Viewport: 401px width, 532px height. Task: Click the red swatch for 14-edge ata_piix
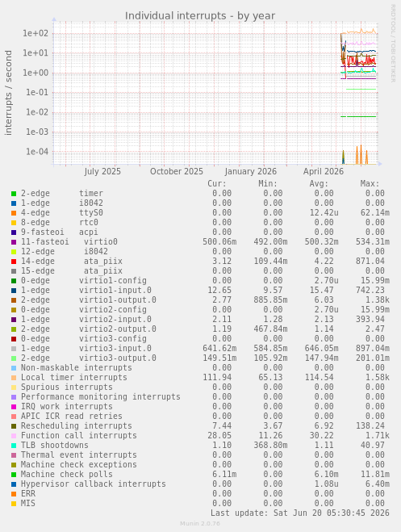coord(14,262)
